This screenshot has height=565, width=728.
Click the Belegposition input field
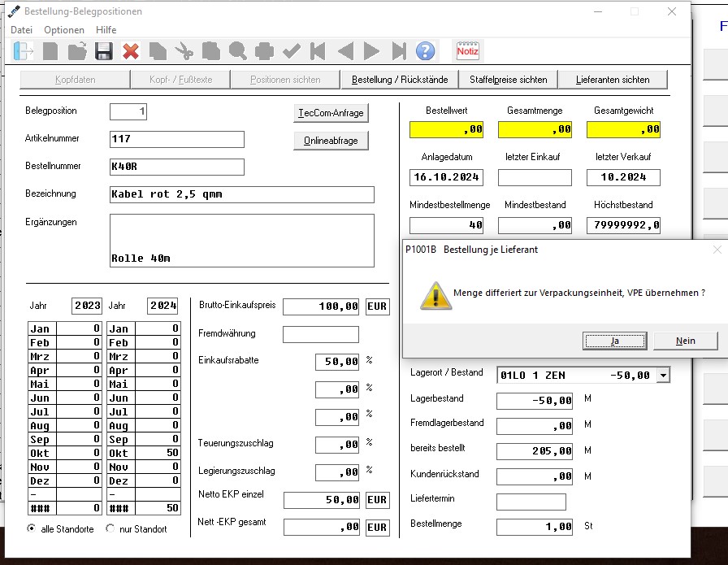[x=128, y=111]
